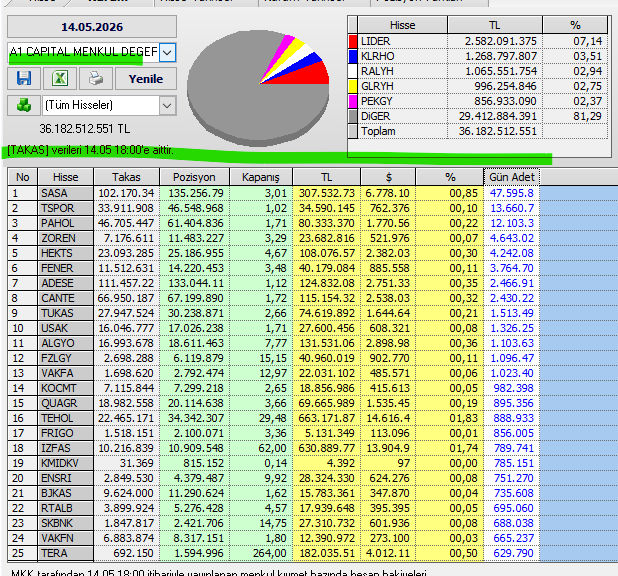
Task: Select the TUKAS stock cell
Action: [x=66, y=313]
